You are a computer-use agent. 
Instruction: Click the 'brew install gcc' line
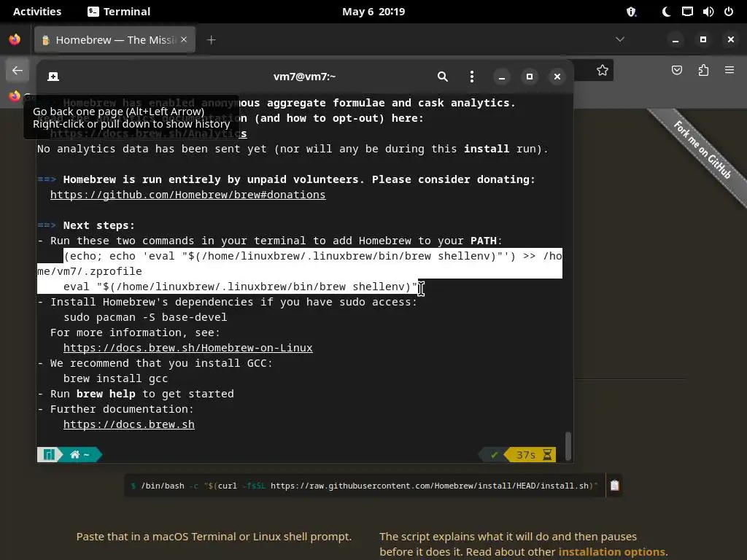click(x=115, y=378)
